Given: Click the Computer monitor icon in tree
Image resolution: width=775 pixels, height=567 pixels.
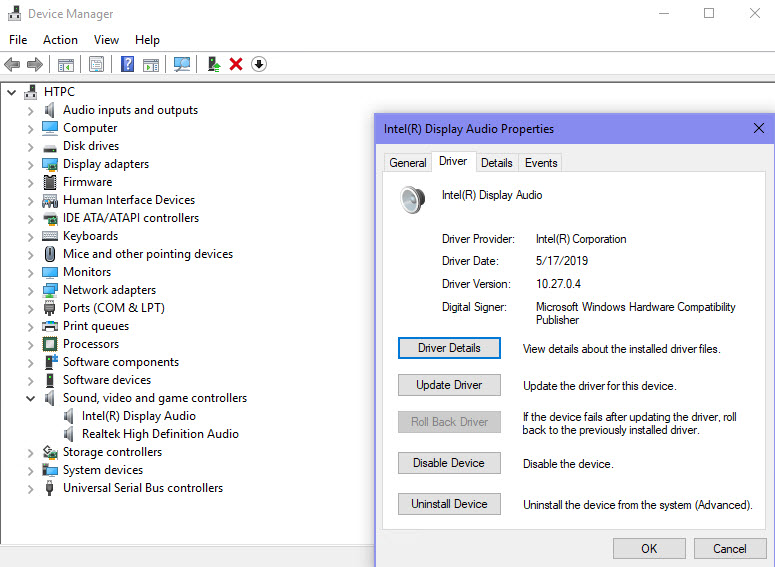Looking at the screenshot, I should (50, 128).
